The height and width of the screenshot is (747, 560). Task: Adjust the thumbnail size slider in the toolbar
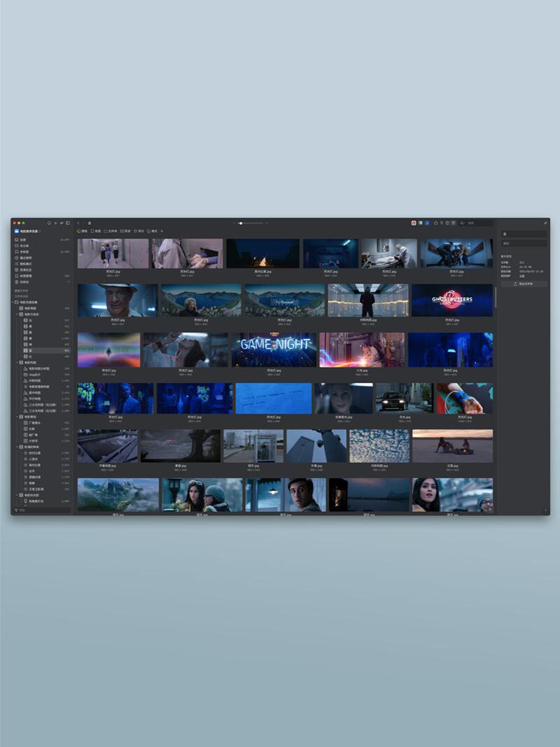[252, 223]
